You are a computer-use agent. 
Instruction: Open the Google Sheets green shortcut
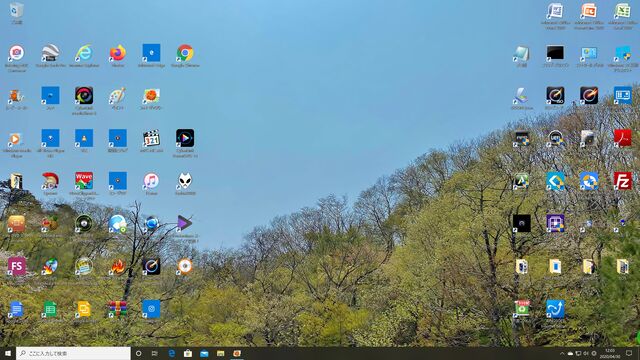(50, 309)
